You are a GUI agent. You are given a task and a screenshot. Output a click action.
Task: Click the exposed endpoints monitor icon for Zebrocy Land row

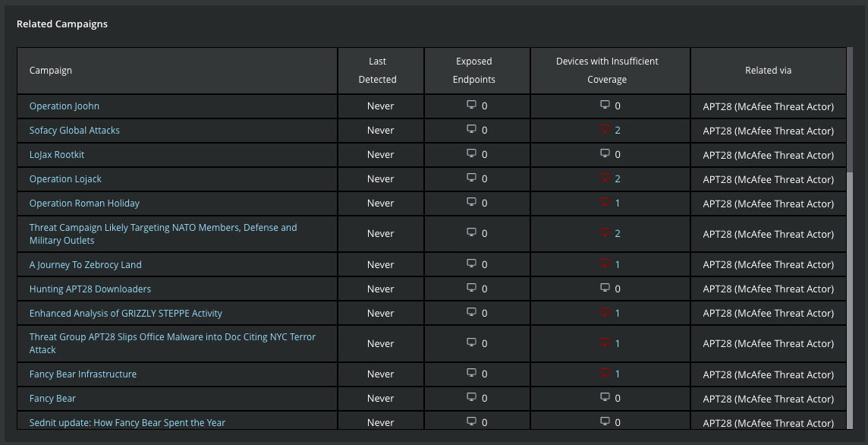[x=472, y=264]
